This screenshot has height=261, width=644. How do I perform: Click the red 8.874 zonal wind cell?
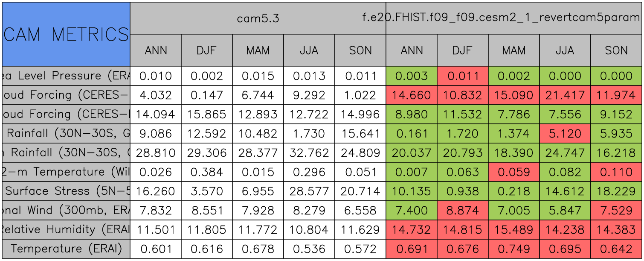[462, 210]
